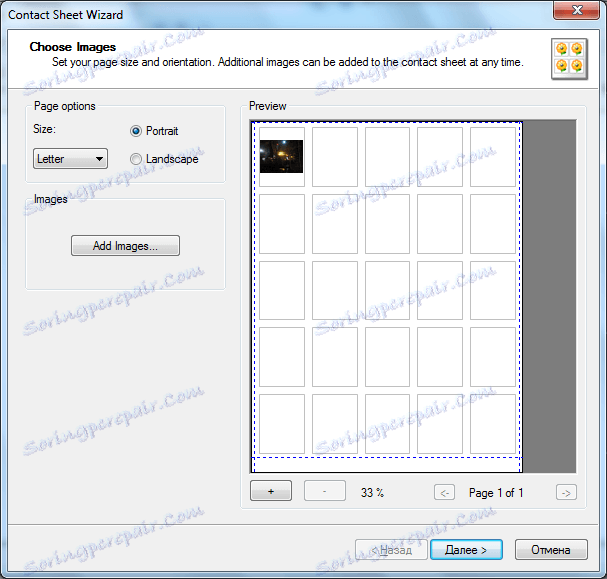
Task: Click the Page options group label
Action: click(65, 106)
